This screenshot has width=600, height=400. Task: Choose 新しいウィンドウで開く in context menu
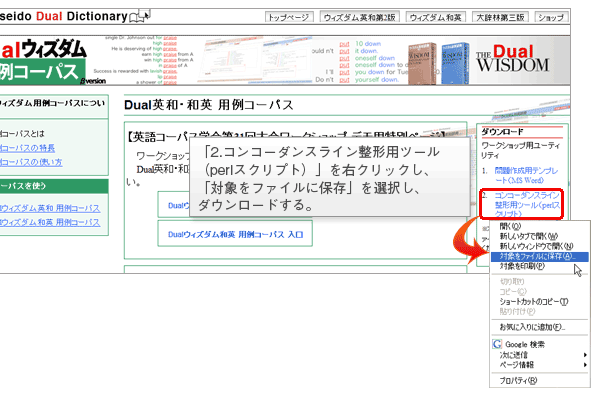tap(540, 246)
